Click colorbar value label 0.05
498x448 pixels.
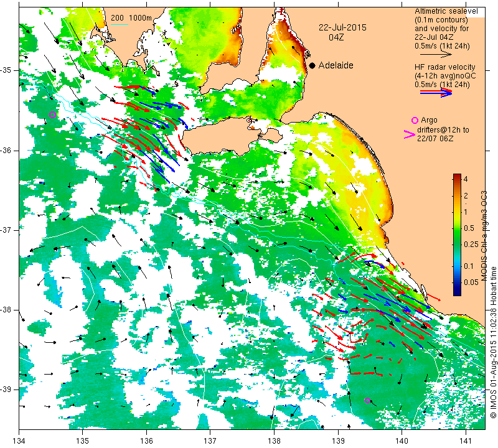pos(471,282)
